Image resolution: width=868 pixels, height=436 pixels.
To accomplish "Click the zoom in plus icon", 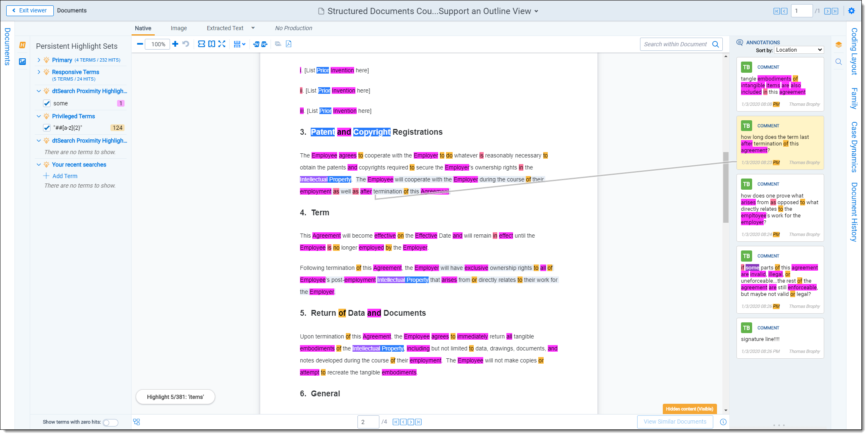I will pyautogui.click(x=175, y=44).
